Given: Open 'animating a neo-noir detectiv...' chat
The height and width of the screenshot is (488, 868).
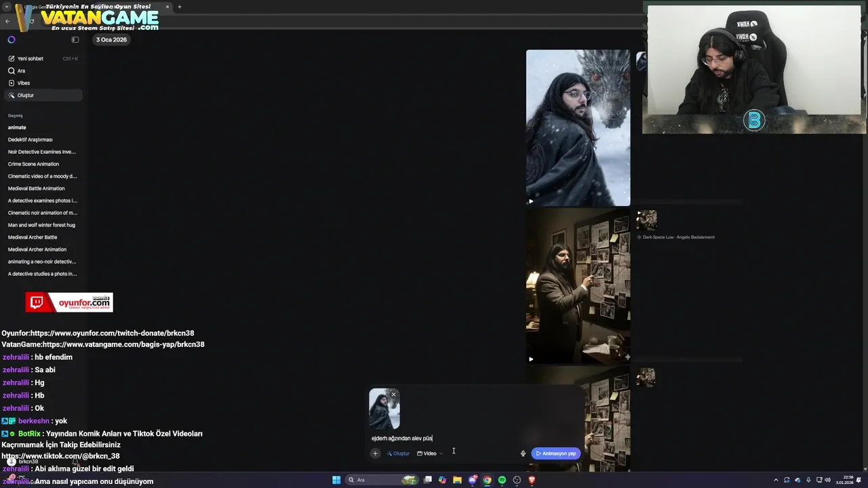Looking at the screenshot, I should coord(43,262).
